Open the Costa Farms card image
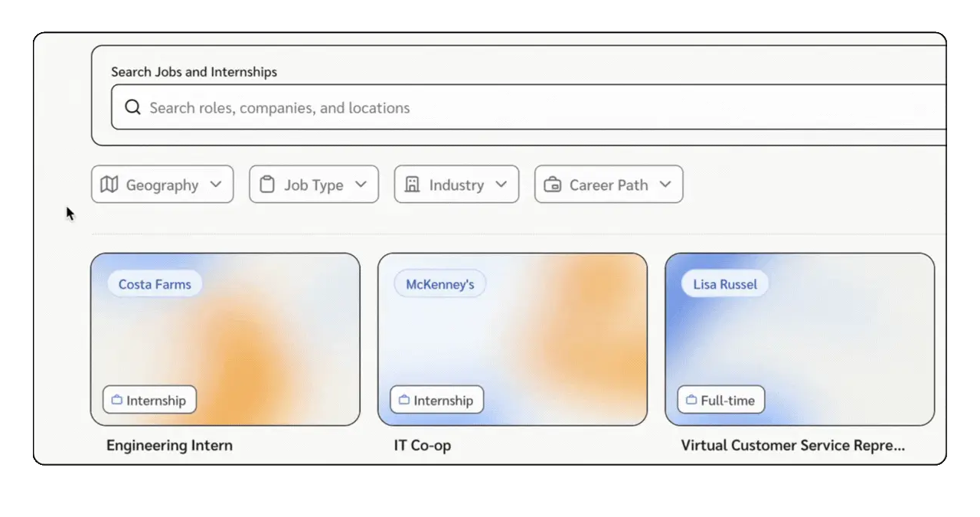Screen dimensions: 980x517 225,339
